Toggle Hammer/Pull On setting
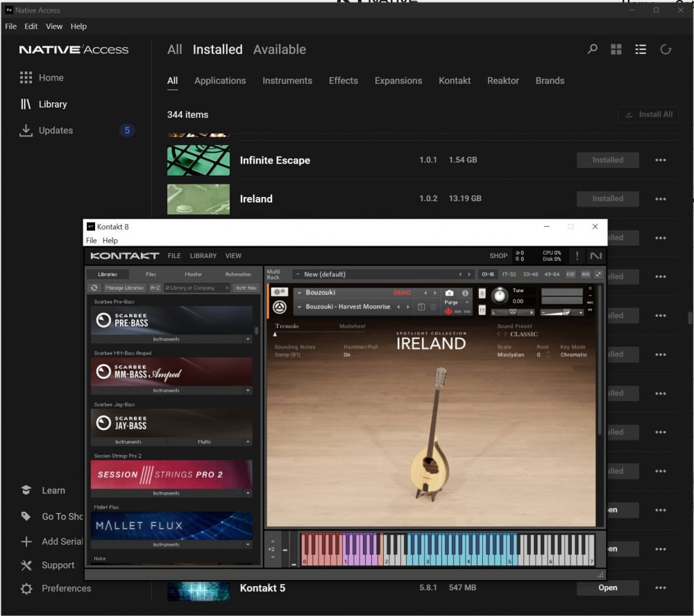Image resolution: width=694 pixels, height=616 pixels. 347,355
